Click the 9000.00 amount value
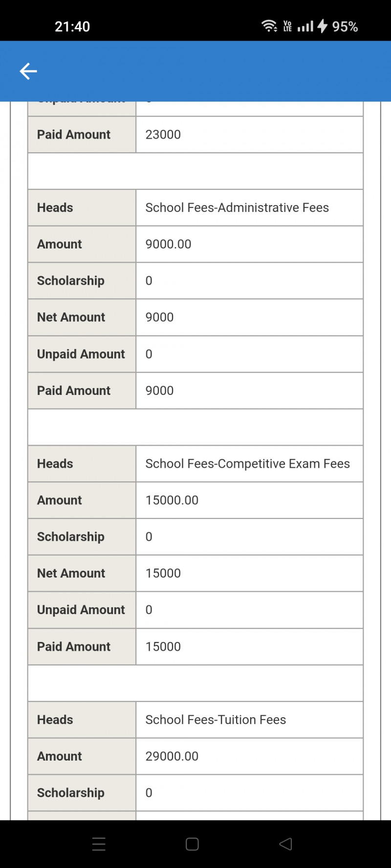The image size is (391, 868). pyautogui.click(x=168, y=244)
